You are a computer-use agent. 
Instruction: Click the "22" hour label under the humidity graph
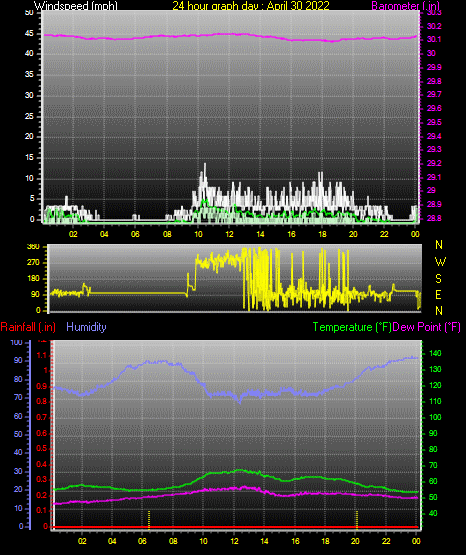coord(386,541)
